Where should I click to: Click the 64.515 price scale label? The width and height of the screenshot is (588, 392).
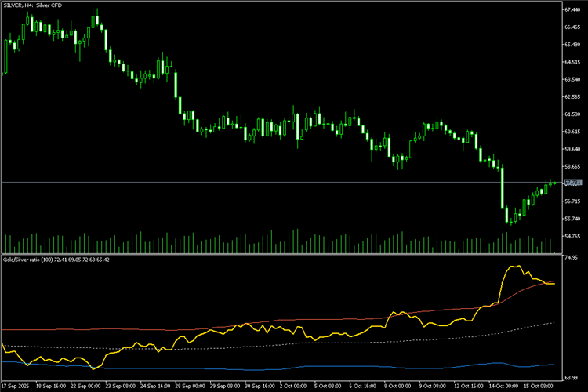[572, 62]
